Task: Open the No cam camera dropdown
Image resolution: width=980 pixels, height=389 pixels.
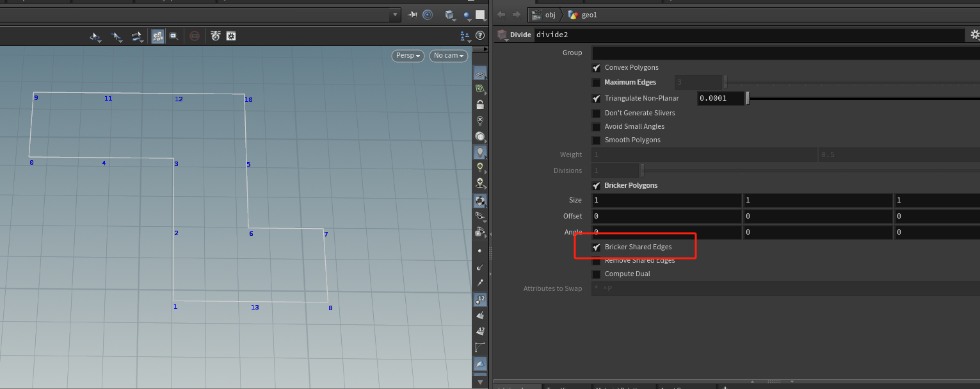Action: point(448,56)
